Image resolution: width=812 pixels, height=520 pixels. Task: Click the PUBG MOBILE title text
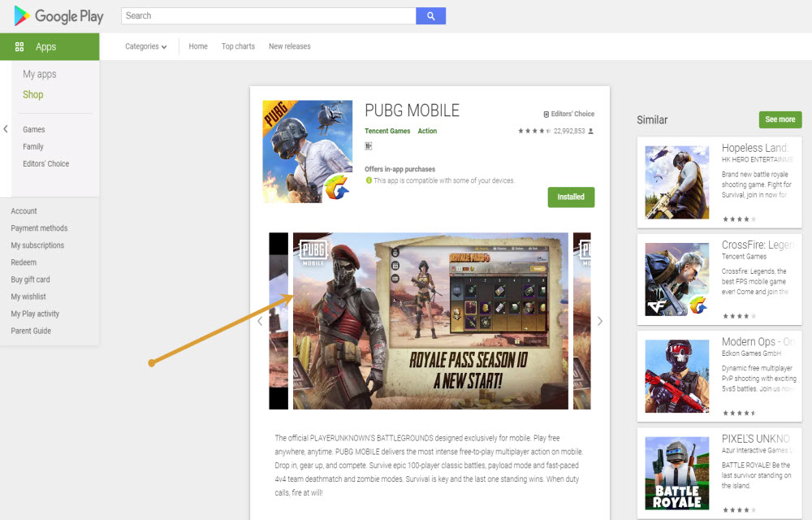pyautogui.click(x=412, y=110)
